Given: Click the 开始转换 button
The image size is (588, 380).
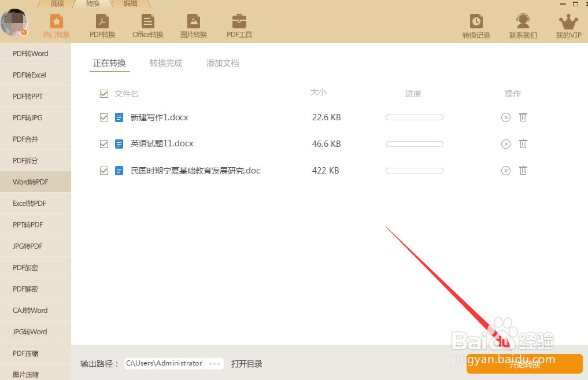Looking at the screenshot, I should 524,364.
